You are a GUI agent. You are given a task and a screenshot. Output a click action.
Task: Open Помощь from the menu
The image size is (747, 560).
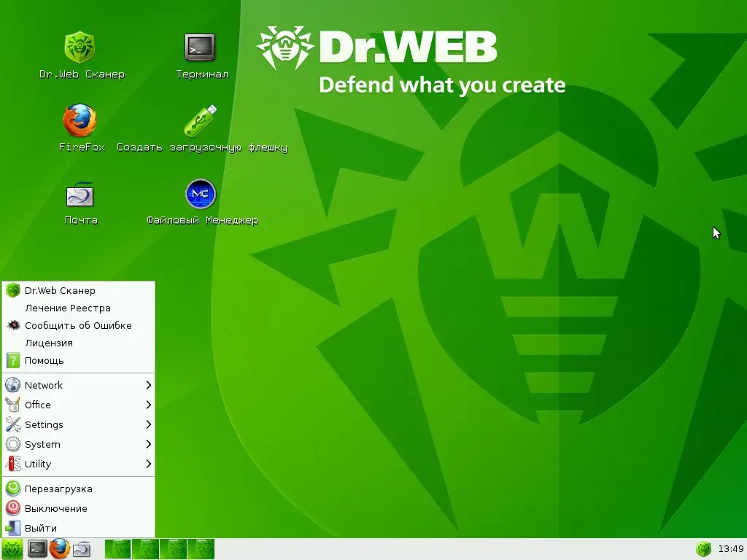(79, 361)
